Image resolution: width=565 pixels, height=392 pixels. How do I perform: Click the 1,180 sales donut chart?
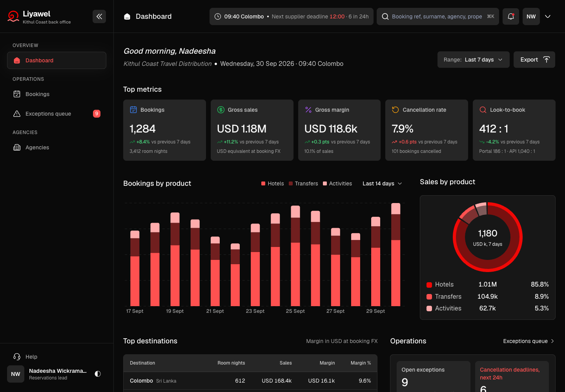pyautogui.click(x=488, y=237)
